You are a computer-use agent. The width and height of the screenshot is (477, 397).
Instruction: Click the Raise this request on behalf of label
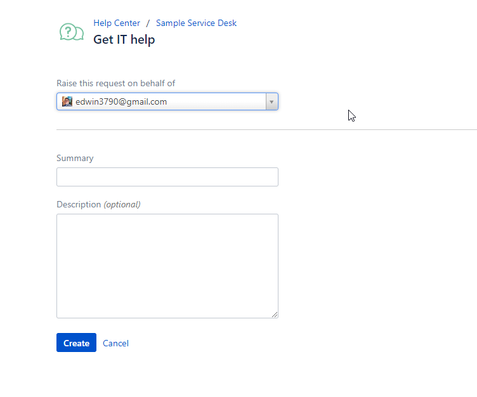[x=116, y=83]
